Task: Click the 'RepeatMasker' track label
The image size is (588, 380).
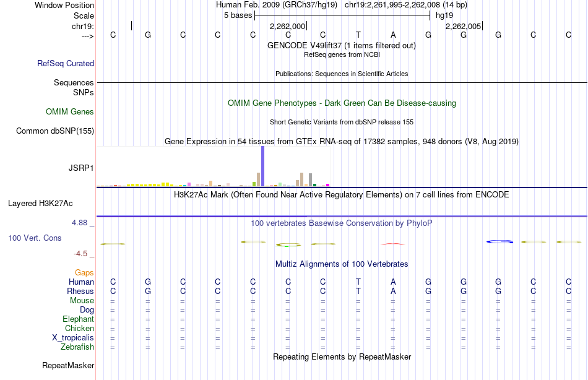Action: (68, 365)
